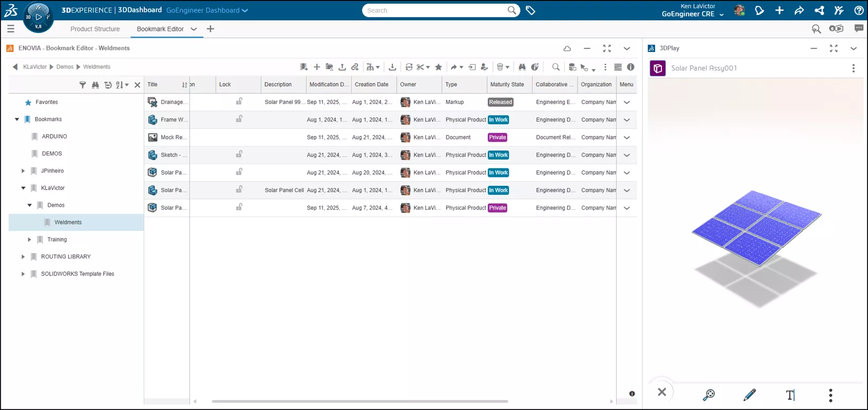Click the magnifier search icon in toolbar
The height and width of the screenshot is (410, 868).
556,67
